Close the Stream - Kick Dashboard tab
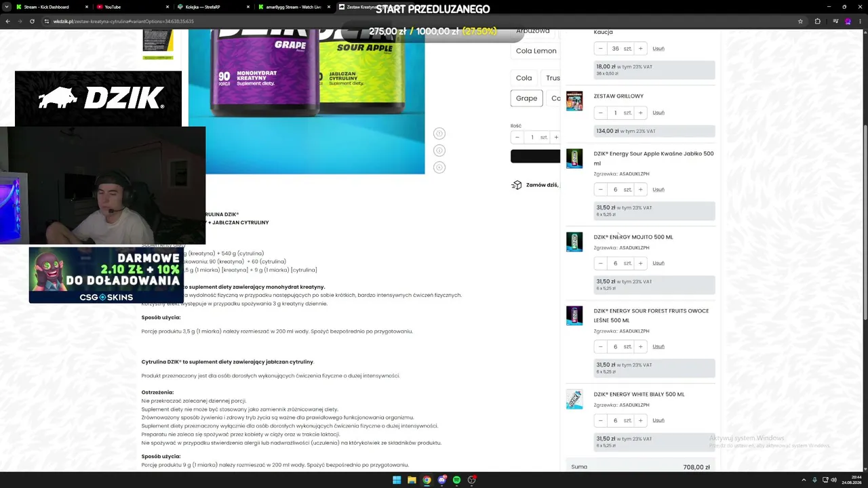 86,7
